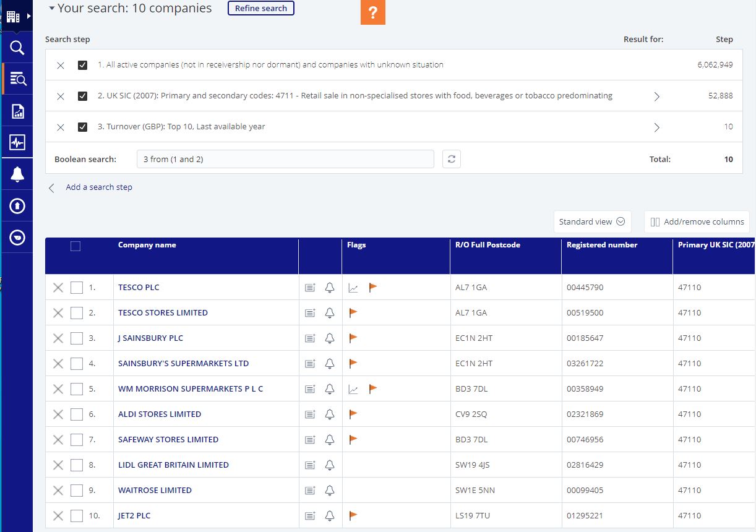Open the alerts bell icon in left sidebar
The height and width of the screenshot is (532, 756).
[17, 175]
